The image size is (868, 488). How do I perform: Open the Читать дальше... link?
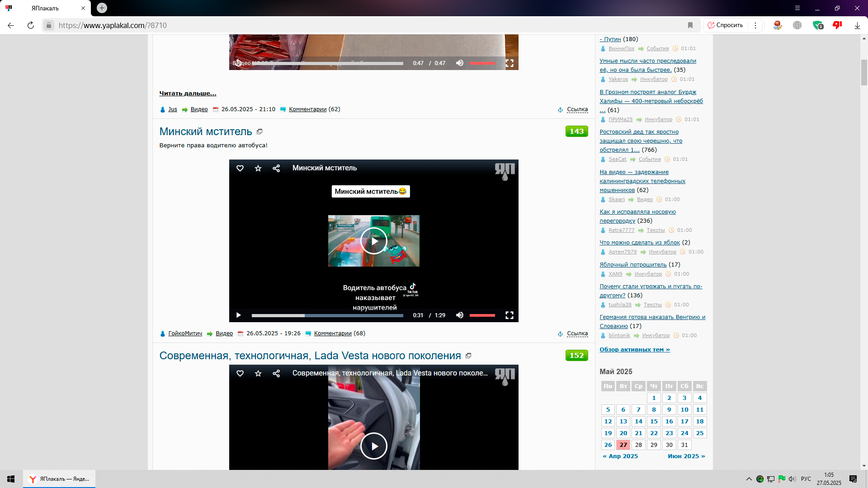coord(188,93)
